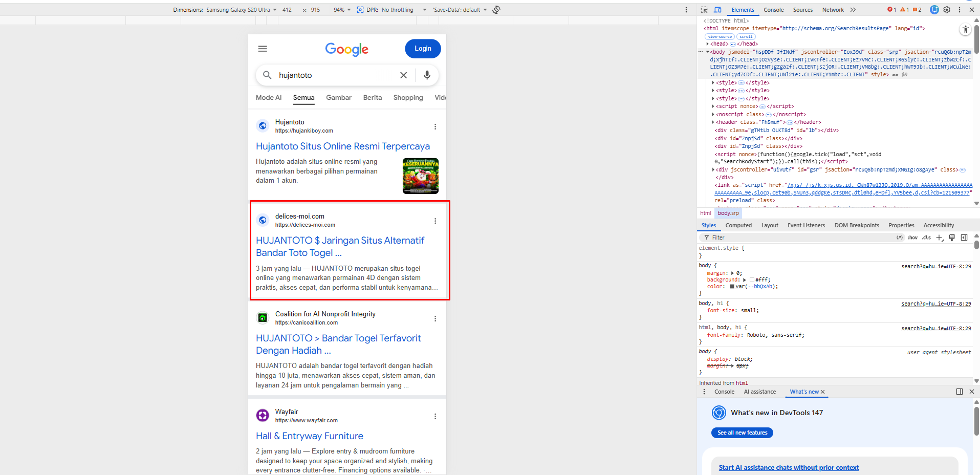980x475 pixels.
Task: Open the Hall & Entryway Furniture result link
Action: point(310,436)
